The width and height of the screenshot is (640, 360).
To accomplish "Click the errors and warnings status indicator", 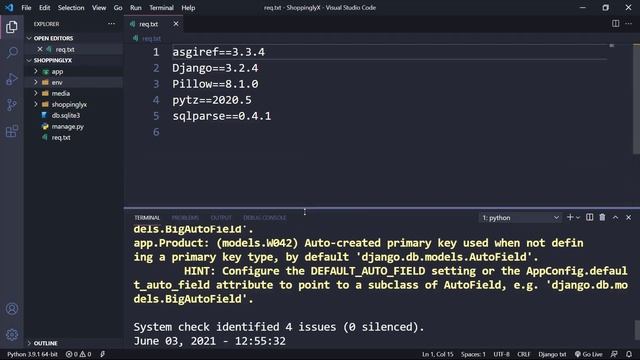I will click(x=79, y=354).
